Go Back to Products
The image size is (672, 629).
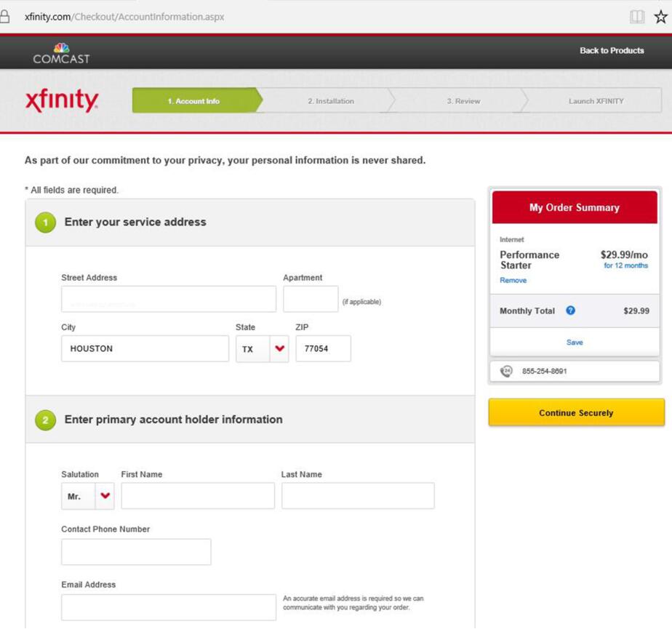[612, 51]
